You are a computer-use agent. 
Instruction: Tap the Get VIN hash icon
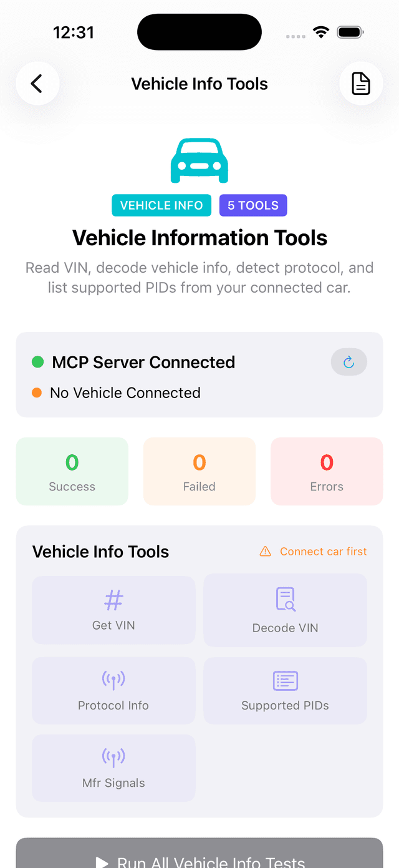[113, 600]
